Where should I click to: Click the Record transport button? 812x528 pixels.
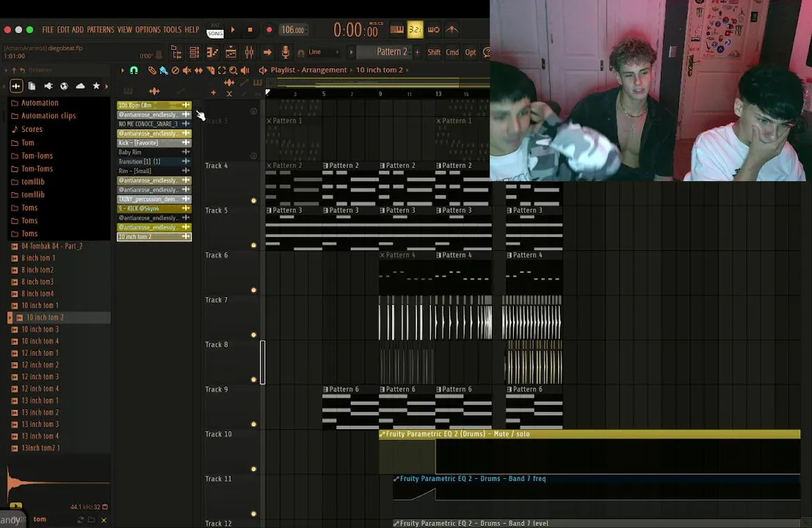(x=269, y=30)
